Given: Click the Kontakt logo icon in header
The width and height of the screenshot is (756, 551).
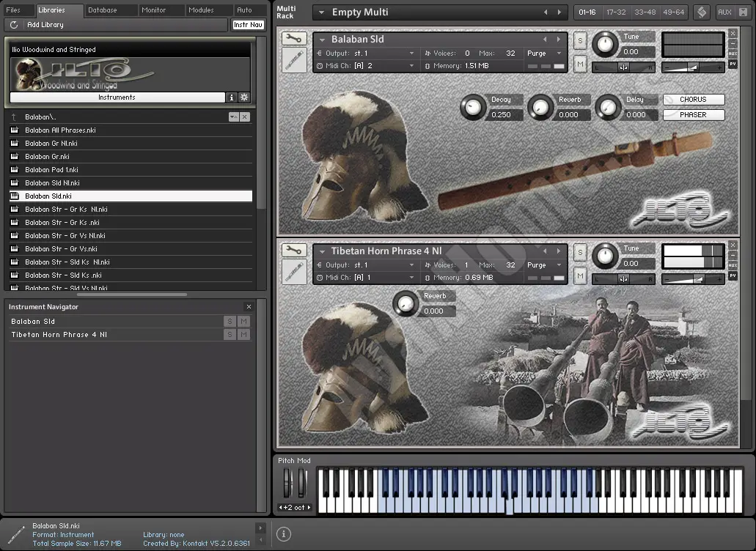Looking at the screenshot, I should pos(702,12).
